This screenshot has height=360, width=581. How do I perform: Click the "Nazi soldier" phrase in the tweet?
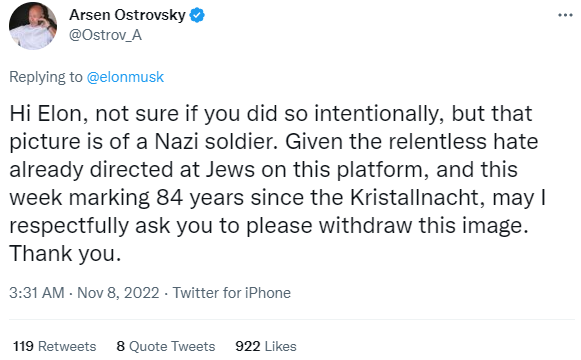coord(216,141)
